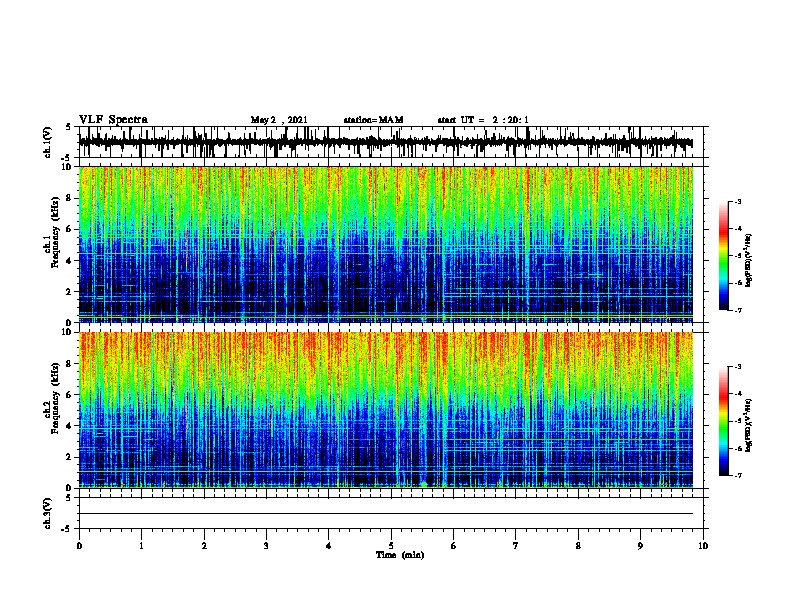
Task: Click the ch.1 spectrogram color scale bar
Action: point(724,256)
